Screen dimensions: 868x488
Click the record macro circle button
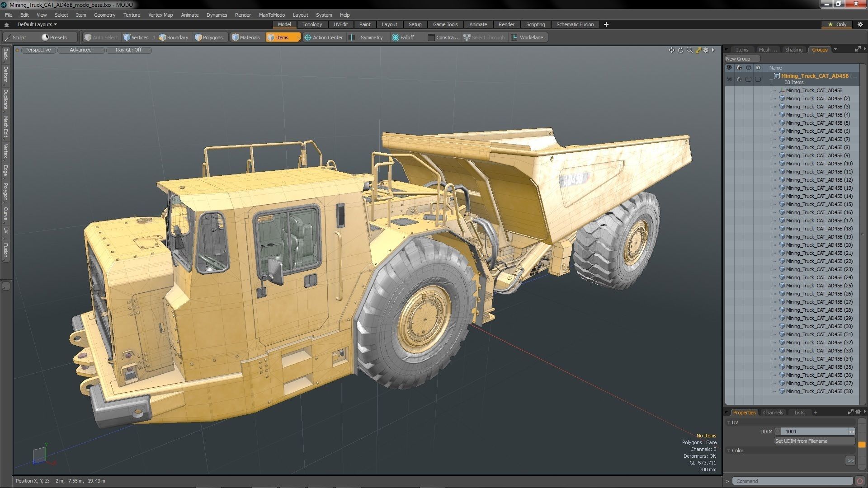860,481
